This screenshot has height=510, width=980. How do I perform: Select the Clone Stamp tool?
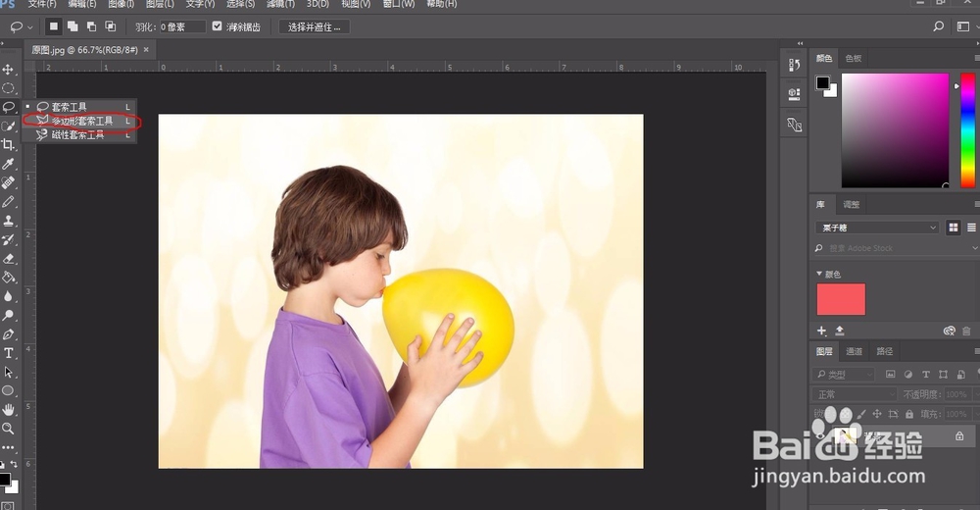pyautogui.click(x=8, y=221)
